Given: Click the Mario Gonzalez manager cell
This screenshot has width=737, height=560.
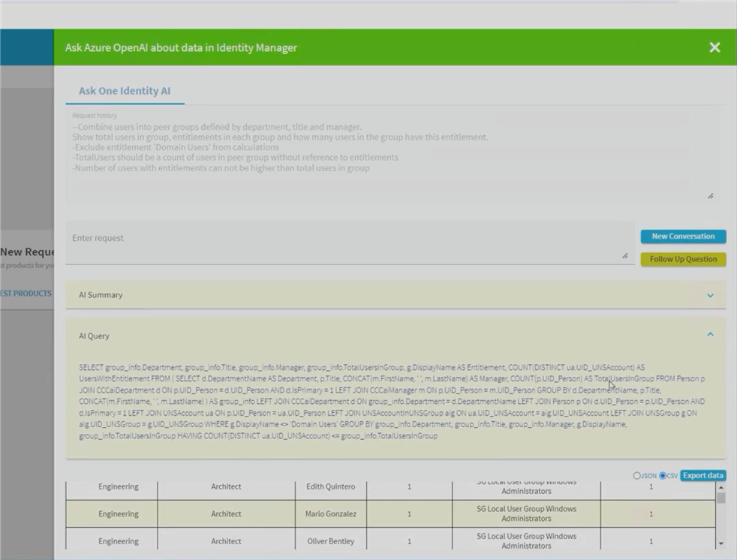Looking at the screenshot, I should click(330, 514).
